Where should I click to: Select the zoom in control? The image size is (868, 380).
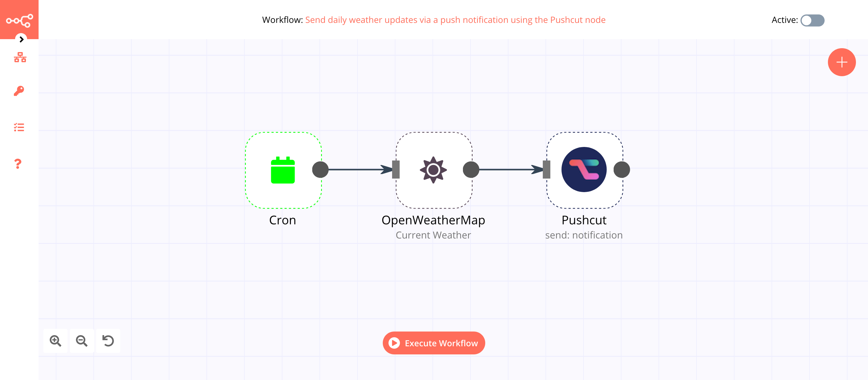[55, 341]
